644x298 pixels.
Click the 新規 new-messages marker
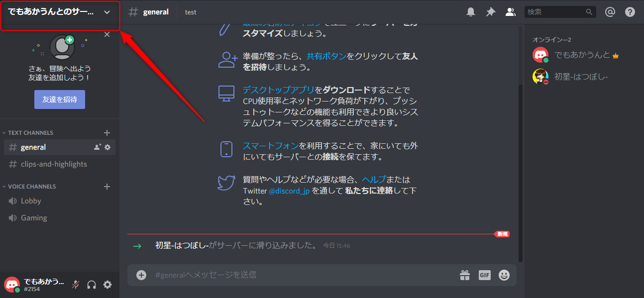502,234
